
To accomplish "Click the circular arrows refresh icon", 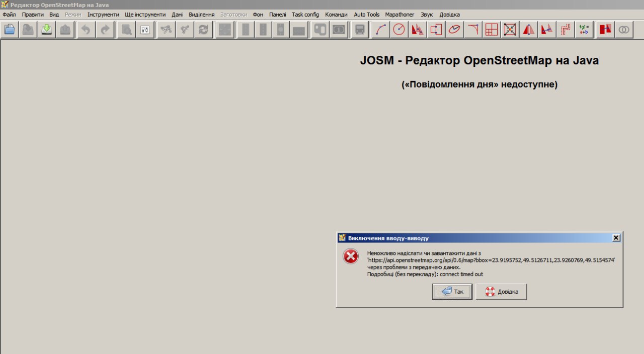I will 203,30.
